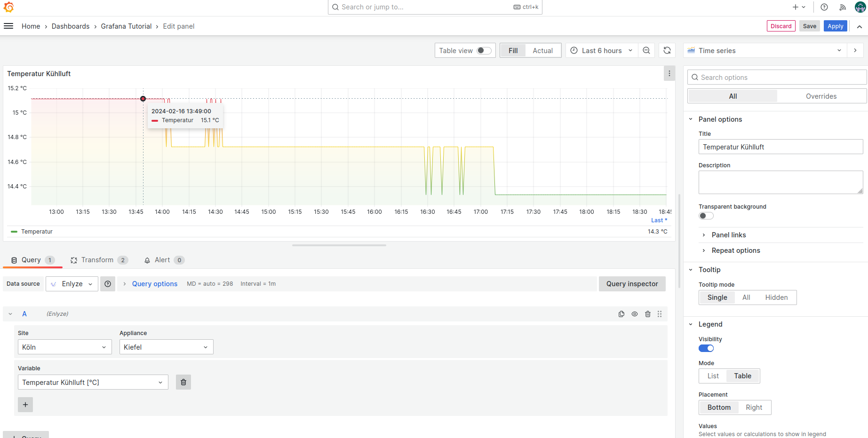This screenshot has height=438, width=868.
Task: Open the hamburger navigation menu
Action: click(x=8, y=26)
